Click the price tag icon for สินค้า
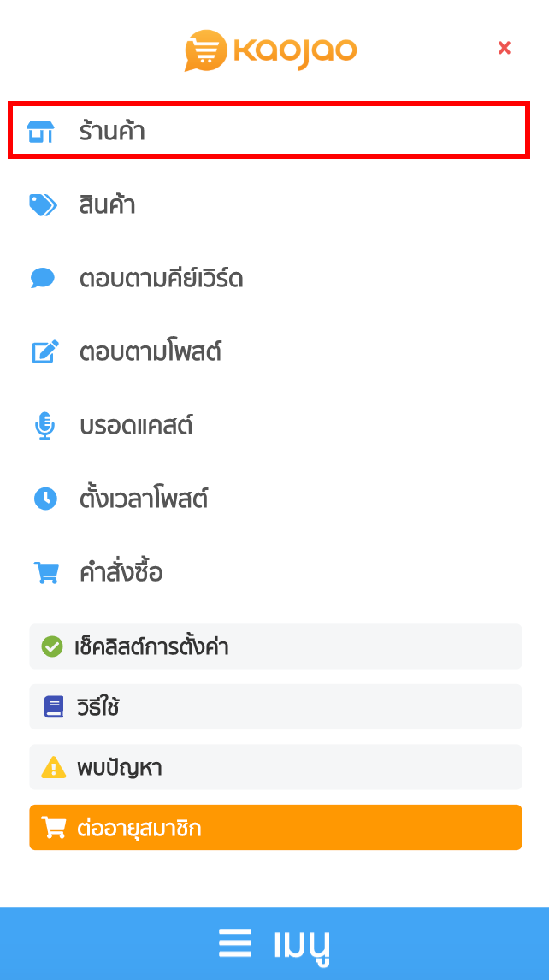The image size is (549, 980). [44, 204]
